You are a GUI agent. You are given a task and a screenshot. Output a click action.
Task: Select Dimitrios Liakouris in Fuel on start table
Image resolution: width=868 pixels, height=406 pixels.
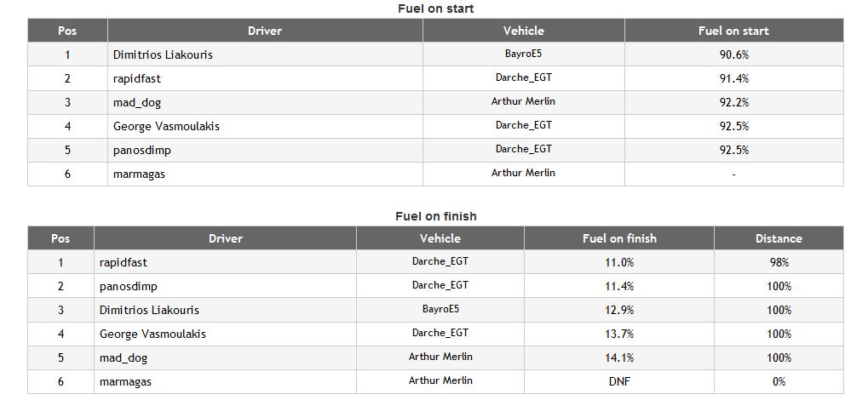(163, 54)
